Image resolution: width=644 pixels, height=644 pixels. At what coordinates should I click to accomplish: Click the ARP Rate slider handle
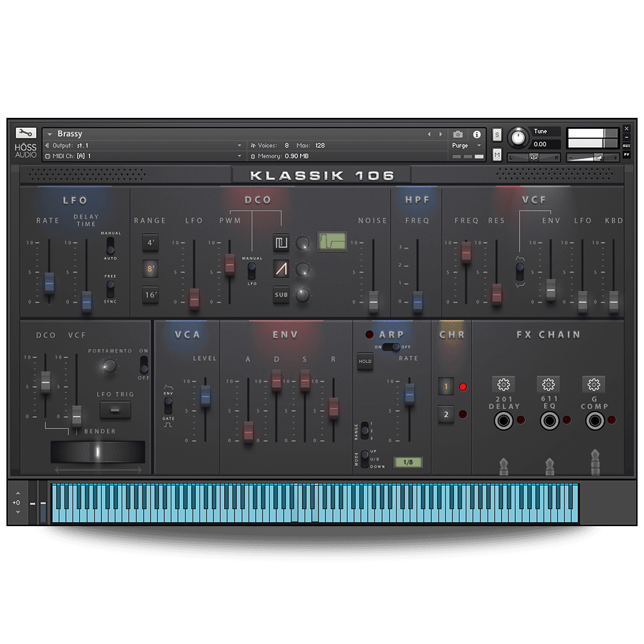pos(410,395)
